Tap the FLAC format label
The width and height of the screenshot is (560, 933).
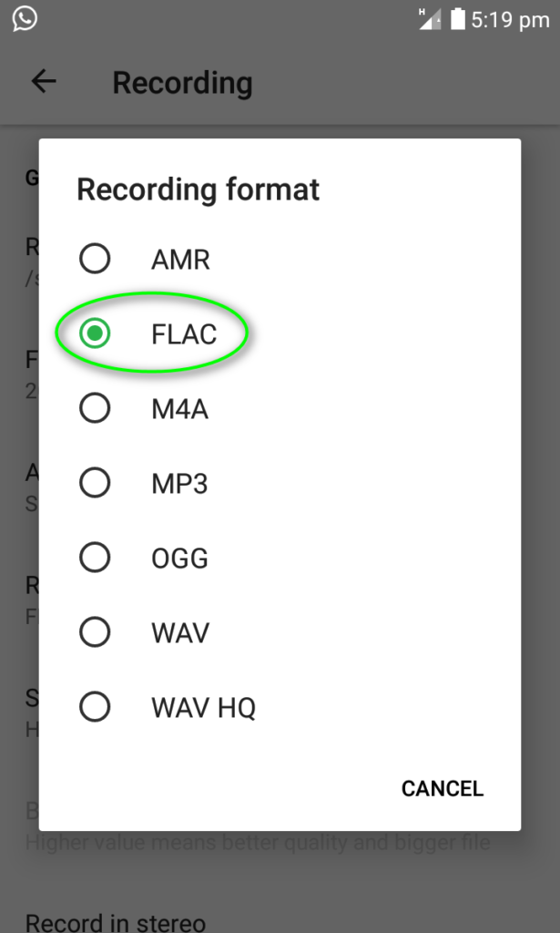(184, 334)
